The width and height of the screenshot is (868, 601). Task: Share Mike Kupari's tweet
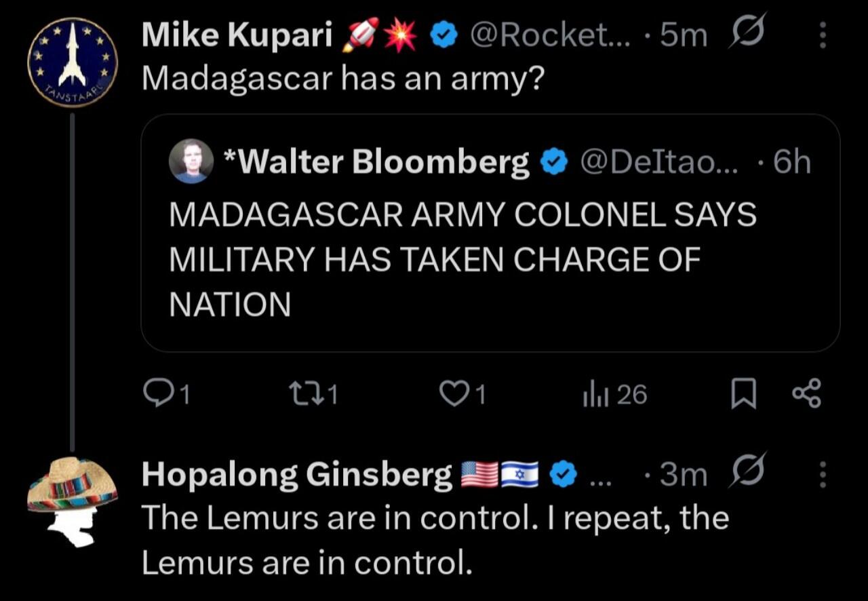pyautogui.click(x=806, y=394)
